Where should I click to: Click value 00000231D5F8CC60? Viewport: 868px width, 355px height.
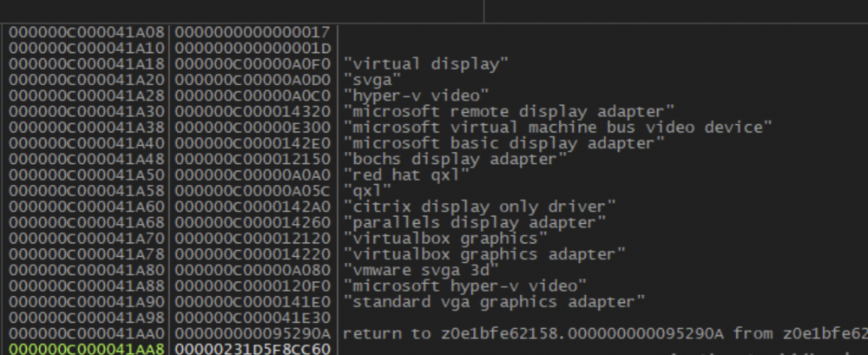pos(253,350)
